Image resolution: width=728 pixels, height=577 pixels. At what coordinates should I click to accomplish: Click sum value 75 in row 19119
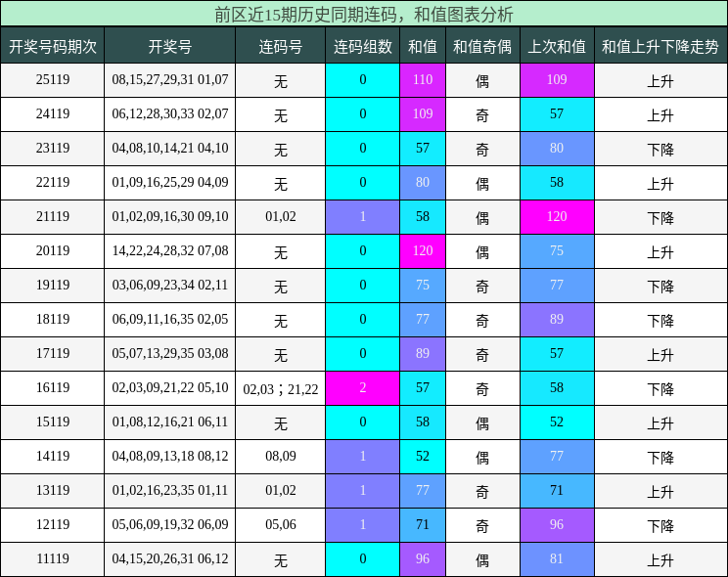tap(423, 285)
